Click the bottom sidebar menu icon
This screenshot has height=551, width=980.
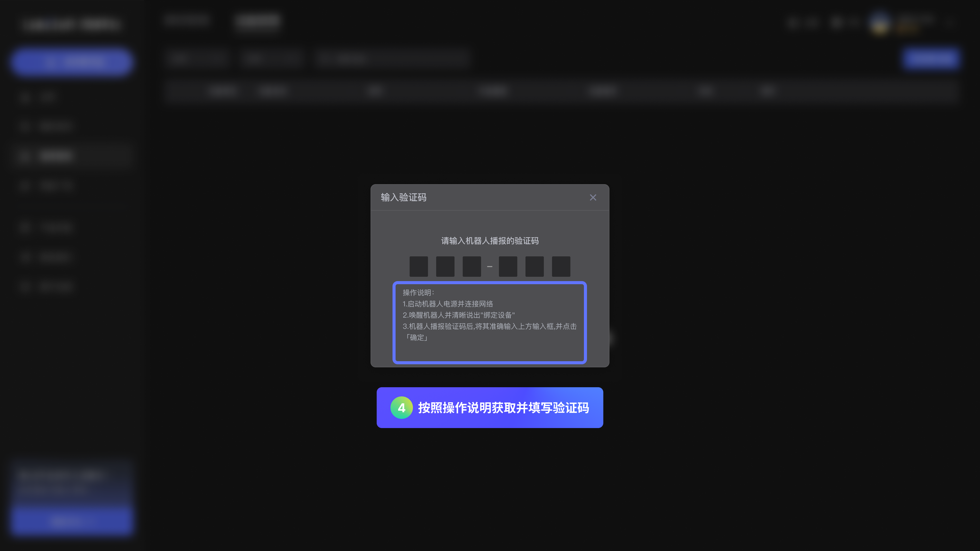[25, 286]
